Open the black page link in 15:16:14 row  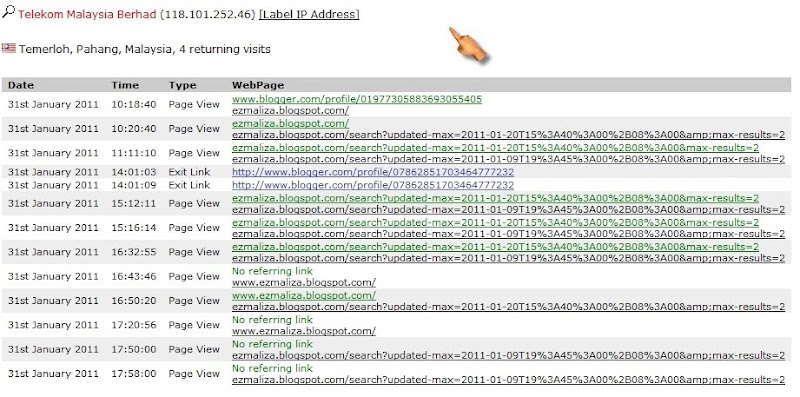click(x=508, y=234)
